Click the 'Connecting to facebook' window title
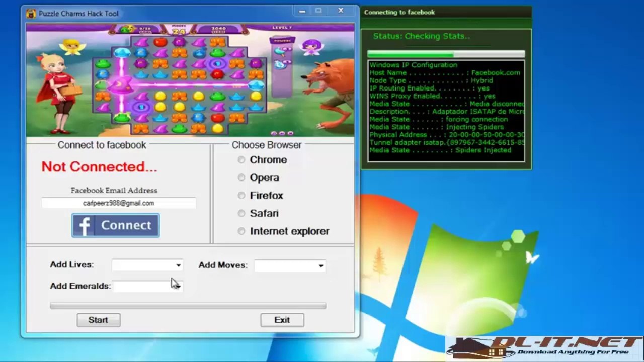The width and height of the screenshot is (644, 362). pyautogui.click(x=399, y=12)
